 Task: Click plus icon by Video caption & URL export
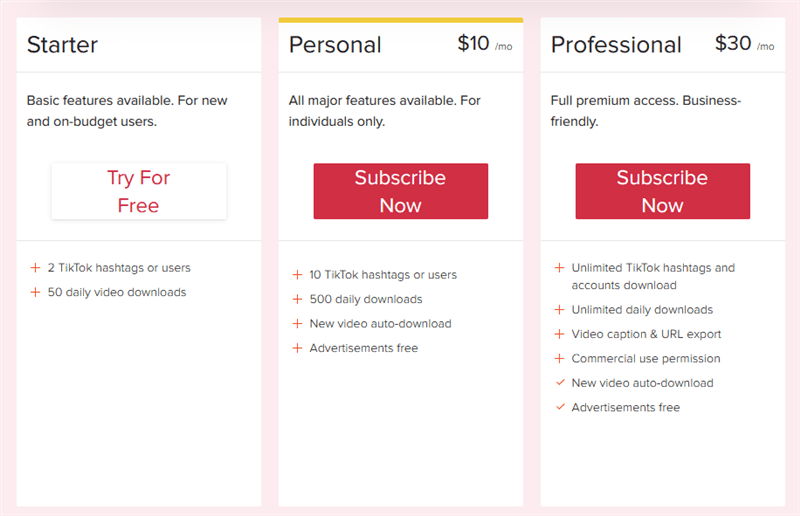point(560,334)
